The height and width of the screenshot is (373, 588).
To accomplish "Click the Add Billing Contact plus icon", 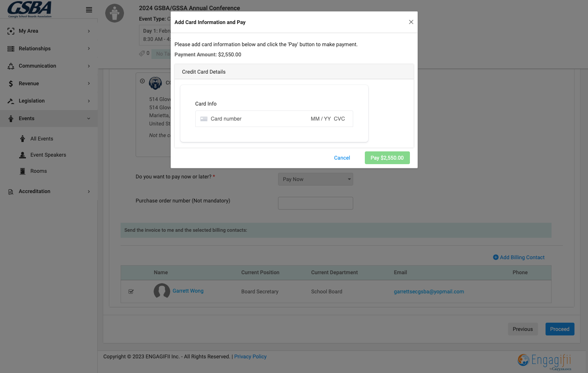I will click(x=496, y=257).
